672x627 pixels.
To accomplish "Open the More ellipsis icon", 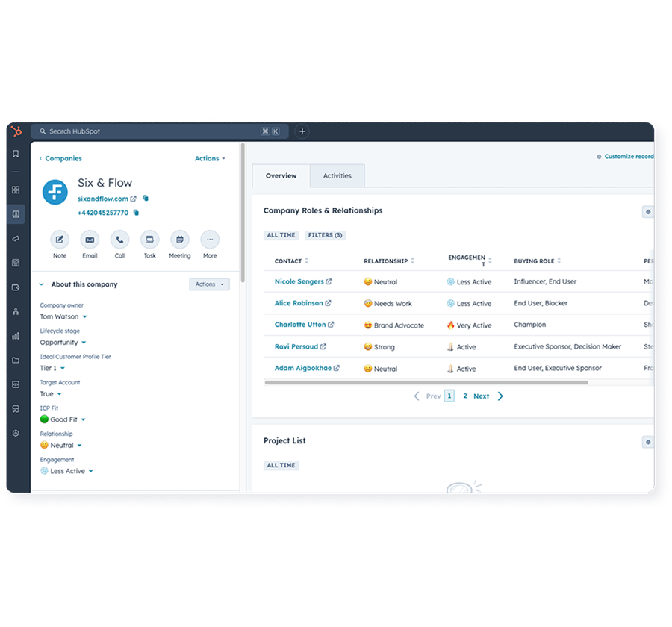I will 210,240.
